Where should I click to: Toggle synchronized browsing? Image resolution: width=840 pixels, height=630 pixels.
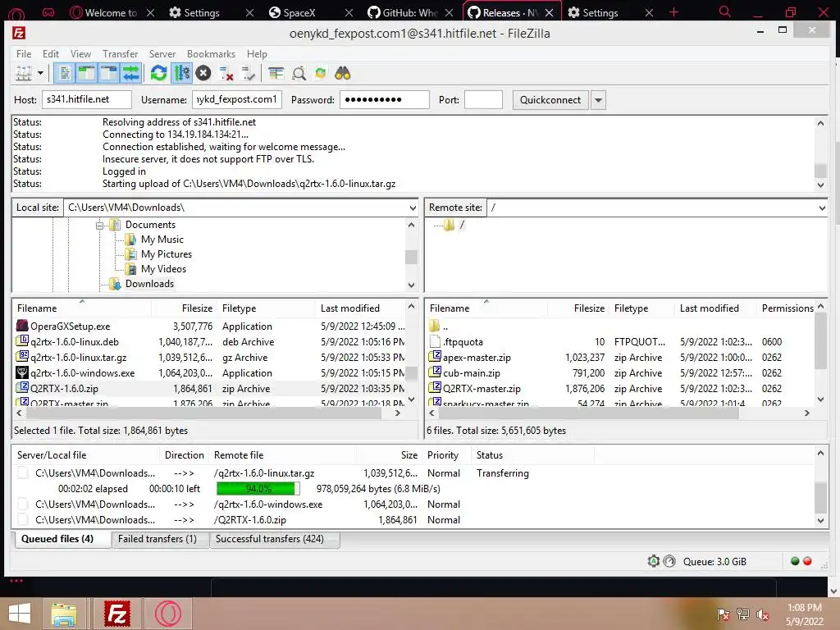[x=321, y=73]
